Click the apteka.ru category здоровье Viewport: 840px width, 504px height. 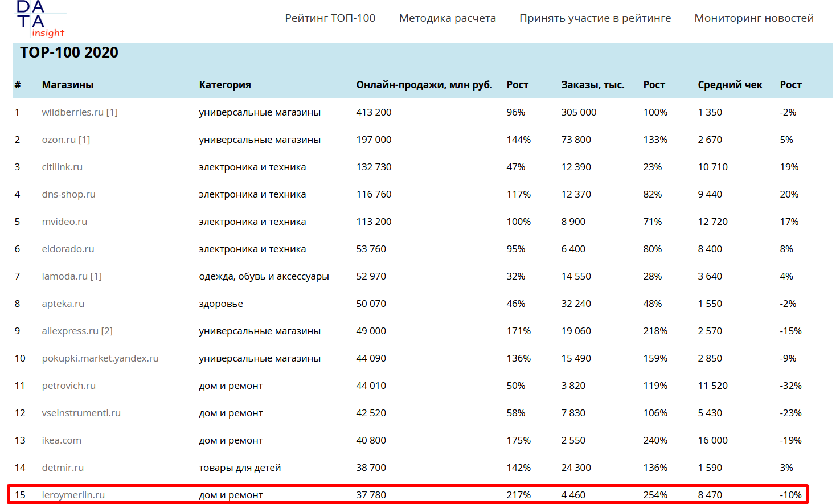coord(220,304)
